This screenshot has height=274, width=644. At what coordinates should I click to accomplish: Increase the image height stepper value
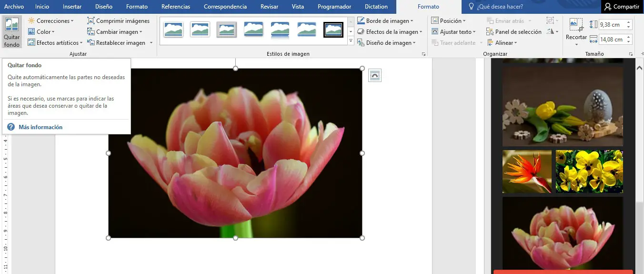pyautogui.click(x=629, y=22)
